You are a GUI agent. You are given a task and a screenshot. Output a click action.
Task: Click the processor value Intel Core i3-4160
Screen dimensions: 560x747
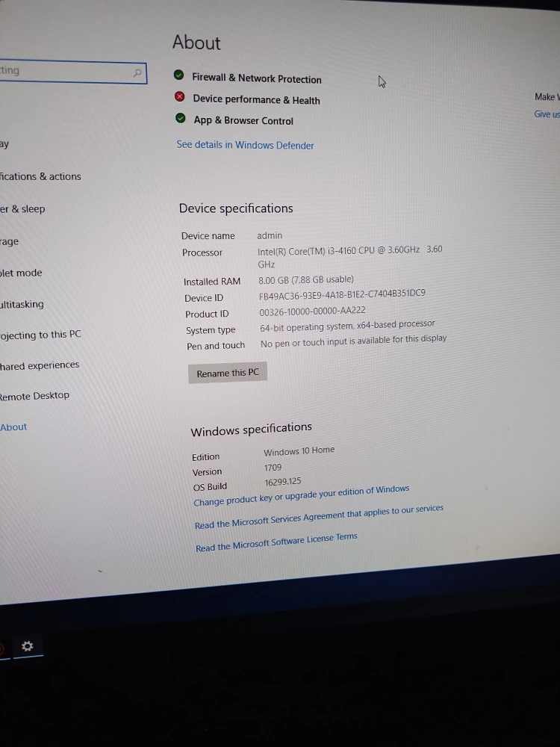(x=350, y=256)
